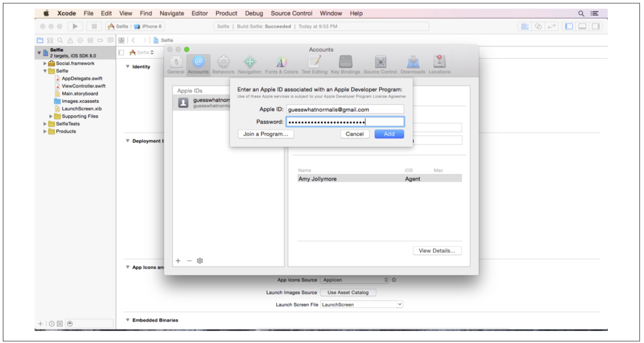Open the Key Bindings preferences pane
Viewport: 644px width, 343px height.
346,64
